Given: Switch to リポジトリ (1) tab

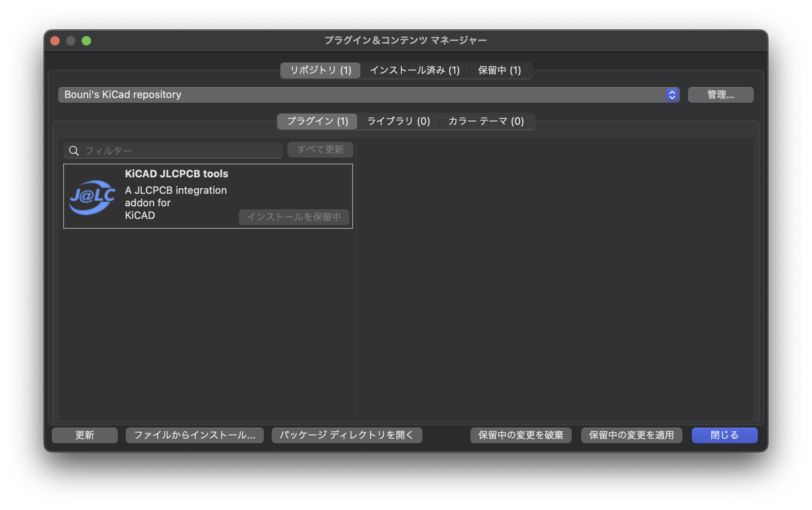Looking at the screenshot, I should tap(320, 71).
